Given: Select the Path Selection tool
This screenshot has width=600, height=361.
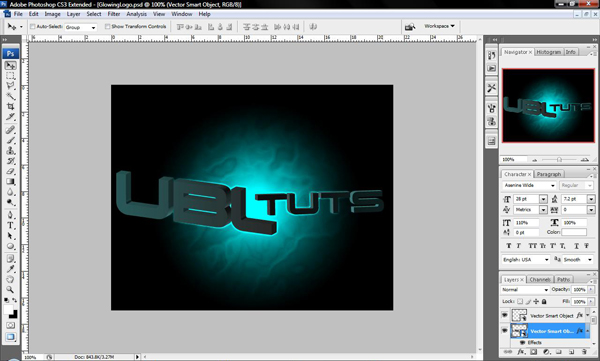Looking at the screenshot, I should pos(10,235).
